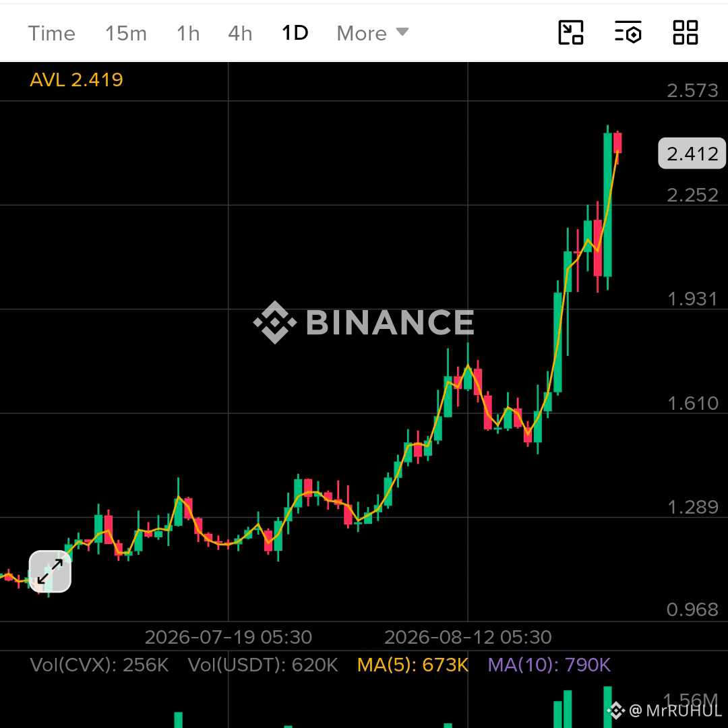Open the chart indicator settings icon

click(628, 32)
